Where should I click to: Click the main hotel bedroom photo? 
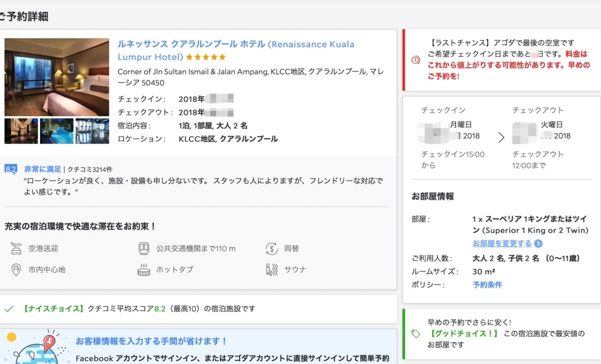click(57, 77)
